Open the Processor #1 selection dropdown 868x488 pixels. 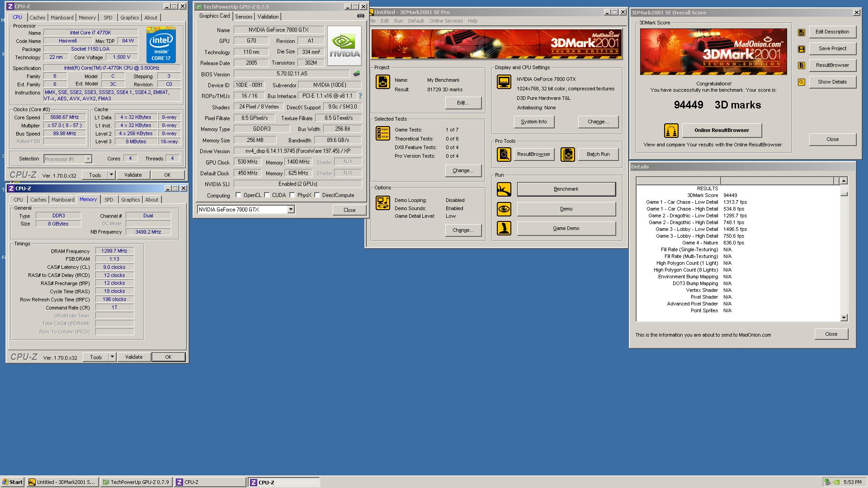[88, 159]
